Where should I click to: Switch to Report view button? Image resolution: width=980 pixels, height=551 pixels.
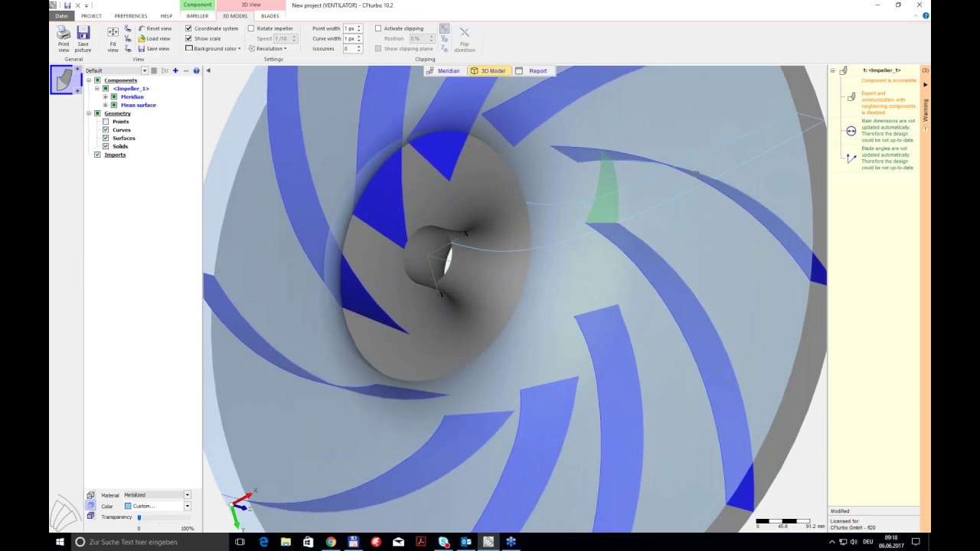[533, 70]
